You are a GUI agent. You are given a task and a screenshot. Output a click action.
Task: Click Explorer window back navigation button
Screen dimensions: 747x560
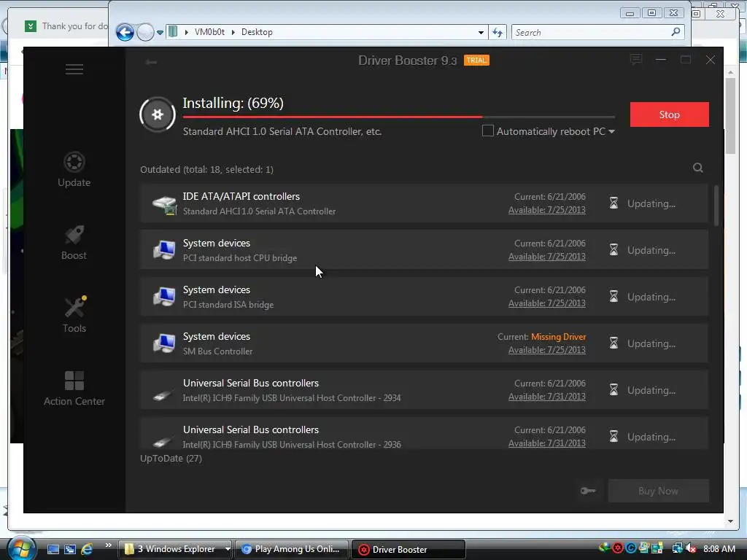coord(125,32)
